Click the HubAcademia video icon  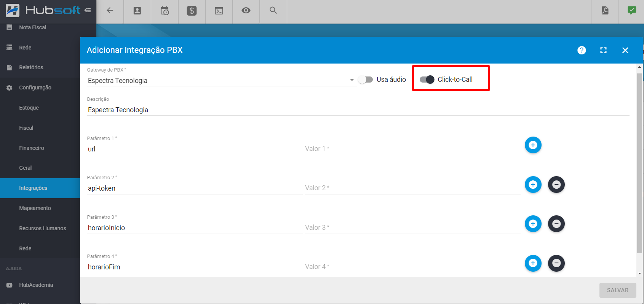[x=10, y=285]
